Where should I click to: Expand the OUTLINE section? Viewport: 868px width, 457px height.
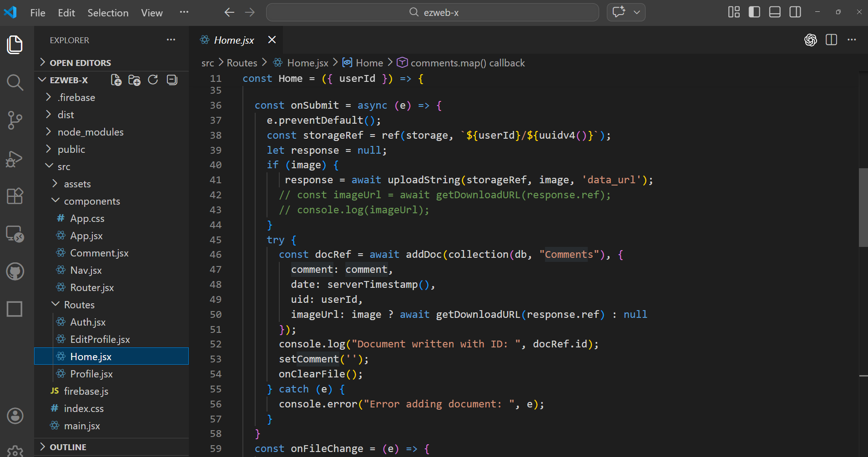tap(68, 447)
